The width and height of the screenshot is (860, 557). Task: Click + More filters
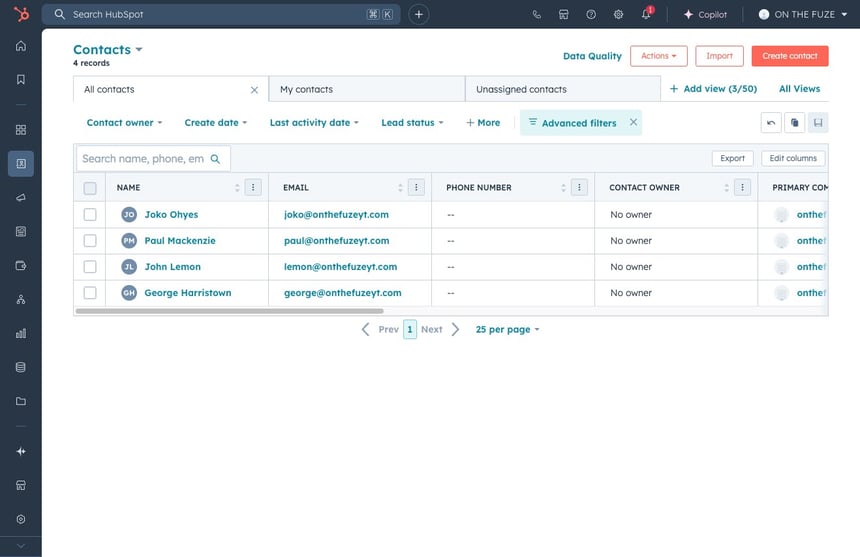[483, 123]
